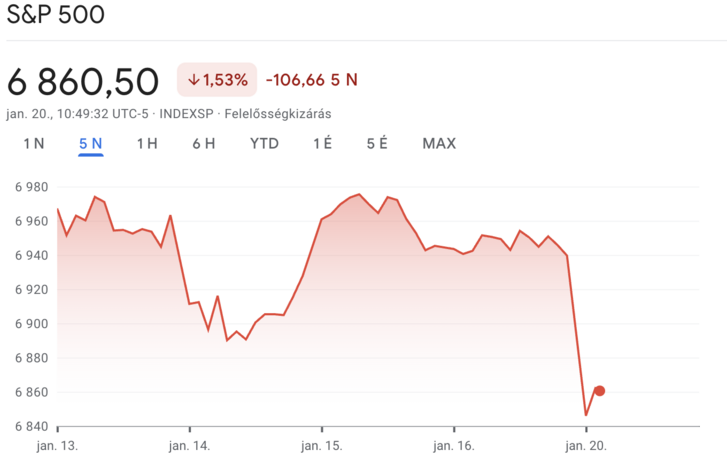Viewport: 727px width, 466px height.
Task: Show the 5 É range chart
Action: click(377, 143)
